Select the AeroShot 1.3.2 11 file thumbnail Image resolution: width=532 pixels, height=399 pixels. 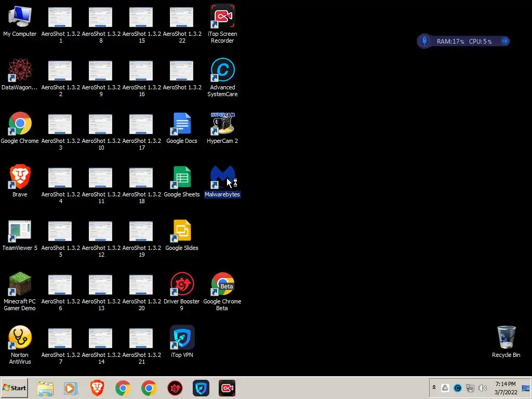coord(100,178)
